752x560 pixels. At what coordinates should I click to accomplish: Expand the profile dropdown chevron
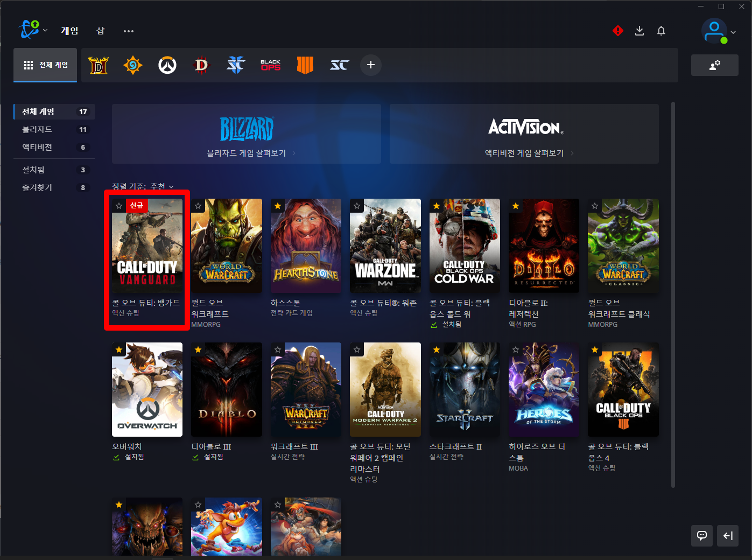click(x=733, y=32)
